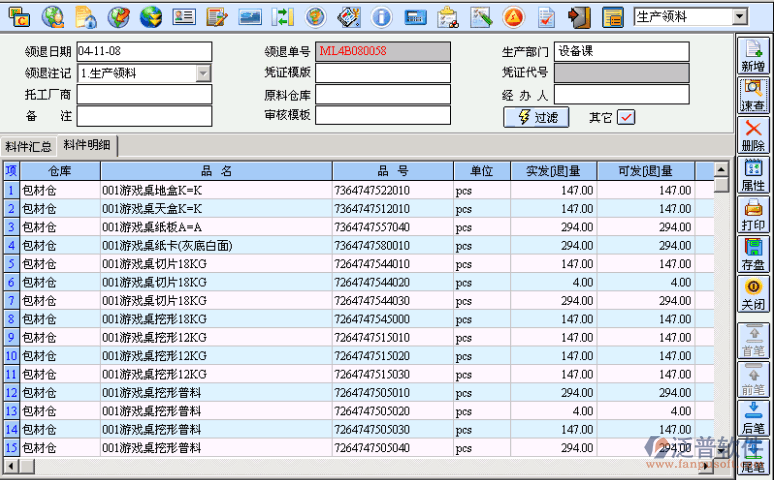Toggle the 其它 checkbox
This screenshot has width=774, height=480.
pos(626,117)
